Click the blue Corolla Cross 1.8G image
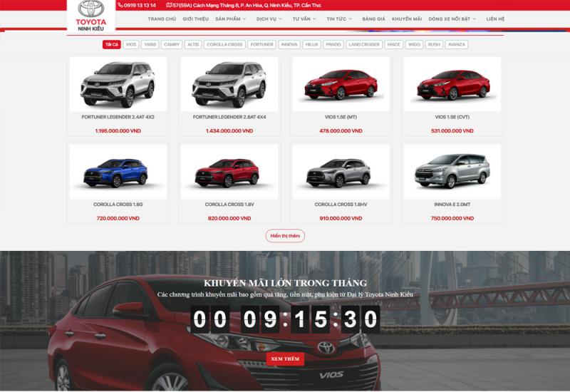 click(118, 172)
